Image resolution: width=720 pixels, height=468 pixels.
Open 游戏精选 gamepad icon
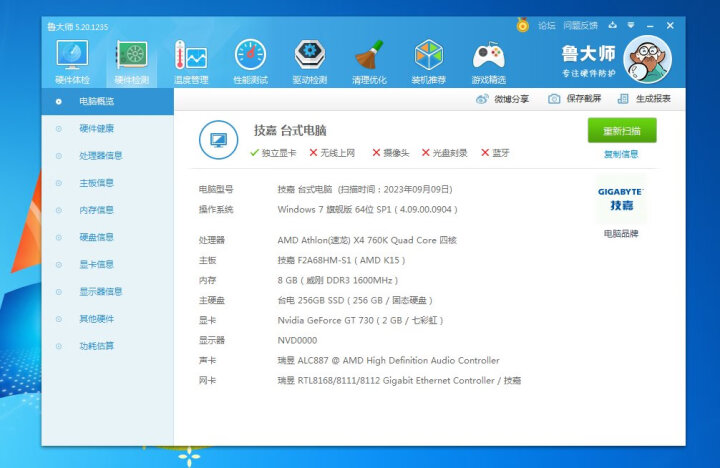(489, 62)
